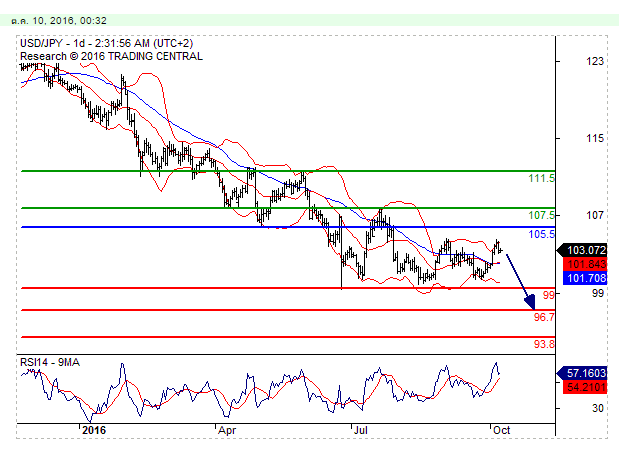Screen dimensions: 619x450
Task: Click the red RSI average tag 54.2101
Action: (585, 387)
